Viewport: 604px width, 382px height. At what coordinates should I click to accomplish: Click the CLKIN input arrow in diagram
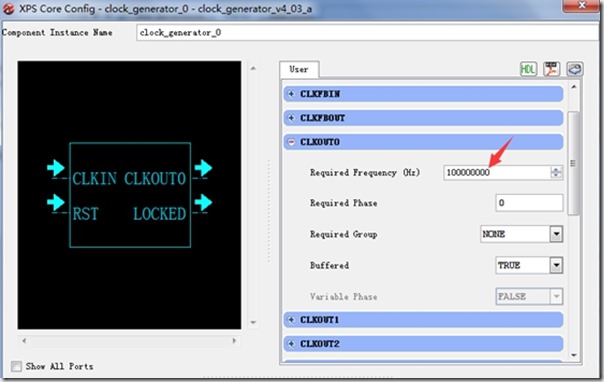pyautogui.click(x=56, y=168)
